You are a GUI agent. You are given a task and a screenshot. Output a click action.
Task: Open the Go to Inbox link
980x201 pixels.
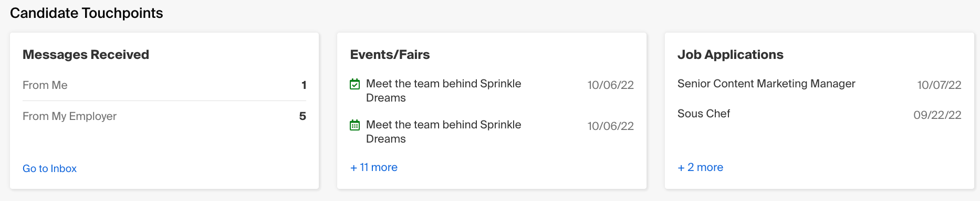click(49, 168)
